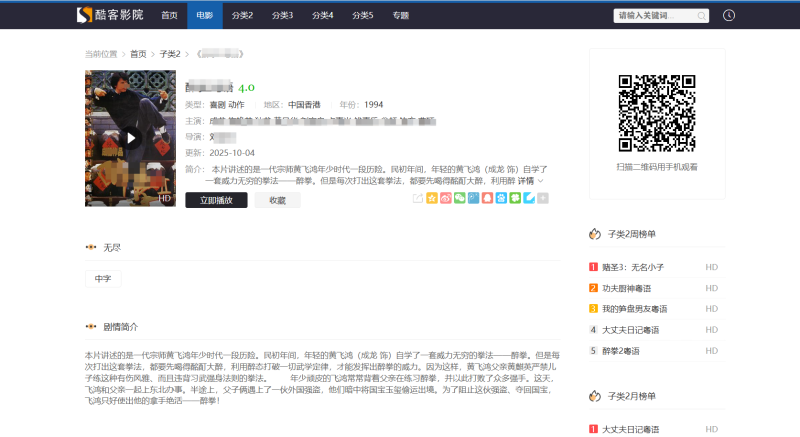Click the dots icon beside 无尽
The height and width of the screenshot is (437, 800).
[x=91, y=247]
